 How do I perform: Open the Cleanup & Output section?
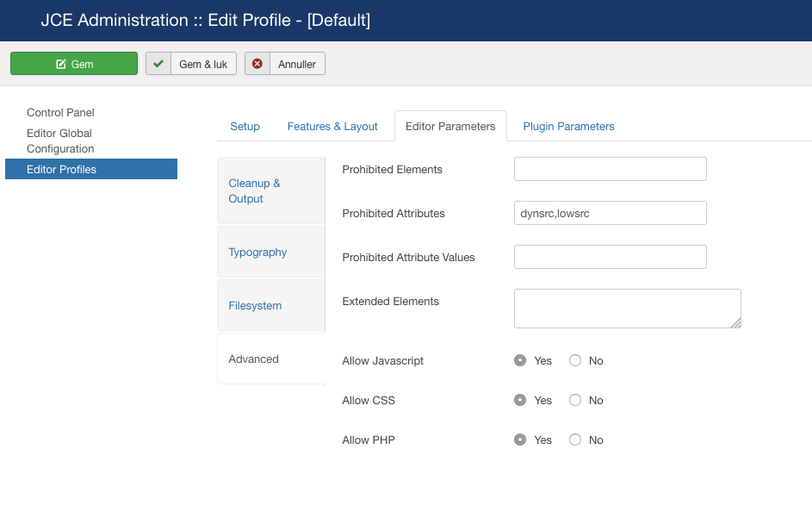coord(254,190)
